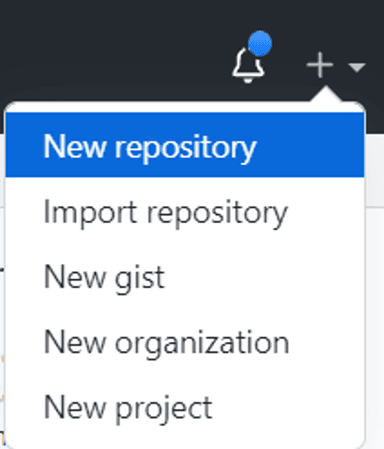This screenshot has width=384, height=449.
Task: Click the small triangle beside the plus
Action: [x=357, y=67]
